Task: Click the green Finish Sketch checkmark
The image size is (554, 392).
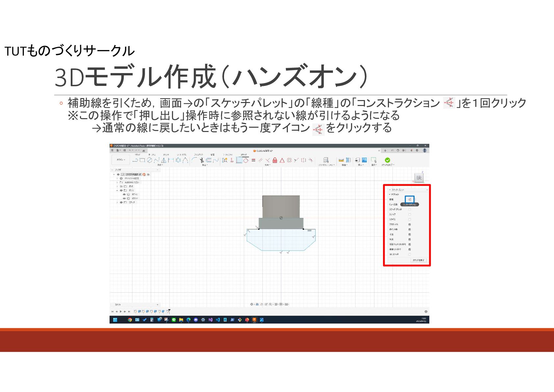Action: click(x=387, y=160)
